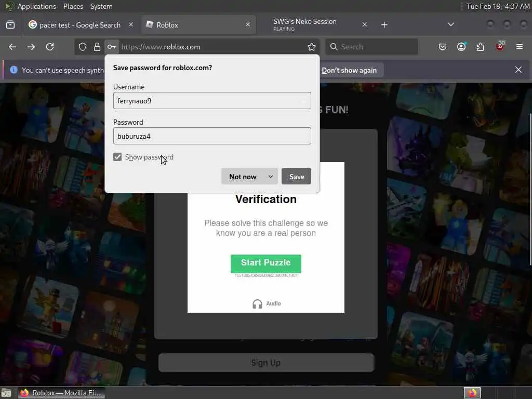This screenshot has height=399, width=532.
Task: Click the info icon in notification bar
Action: [14, 70]
